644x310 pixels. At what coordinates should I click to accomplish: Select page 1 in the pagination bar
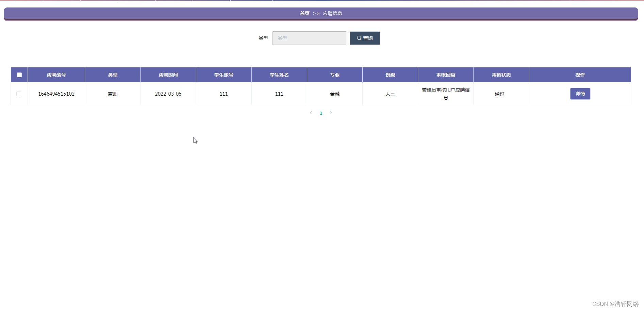(321, 113)
